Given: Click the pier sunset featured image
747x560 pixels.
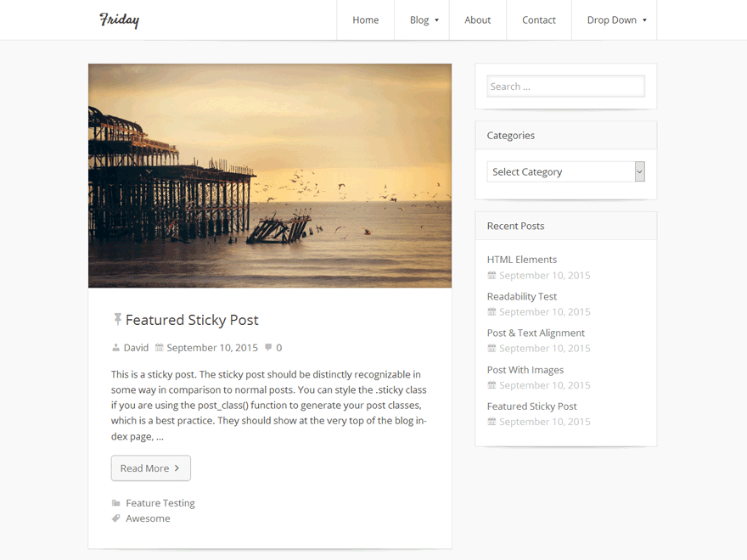Looking at the screenshot, I should 270,176.
